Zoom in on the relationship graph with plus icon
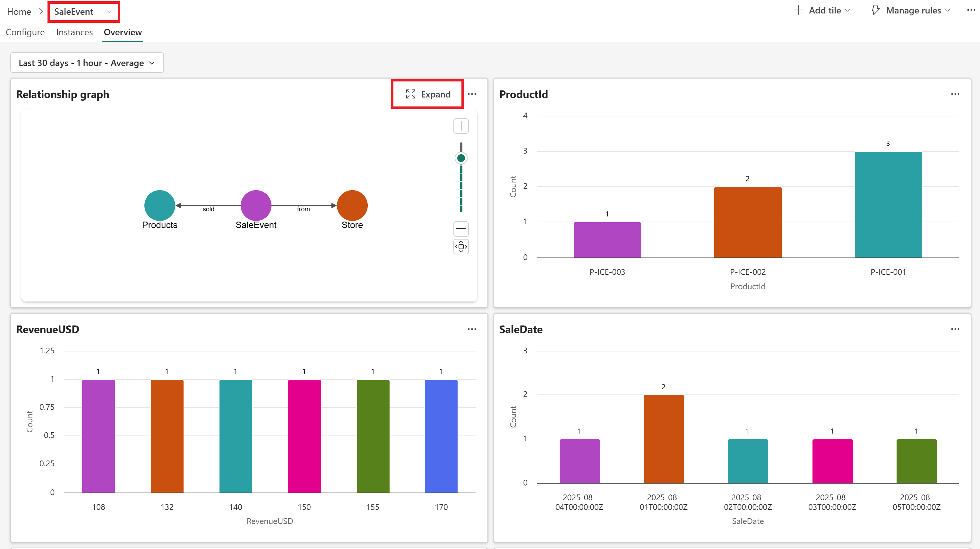Viewport: 980px width, 549px height. (x=461, y=126)
